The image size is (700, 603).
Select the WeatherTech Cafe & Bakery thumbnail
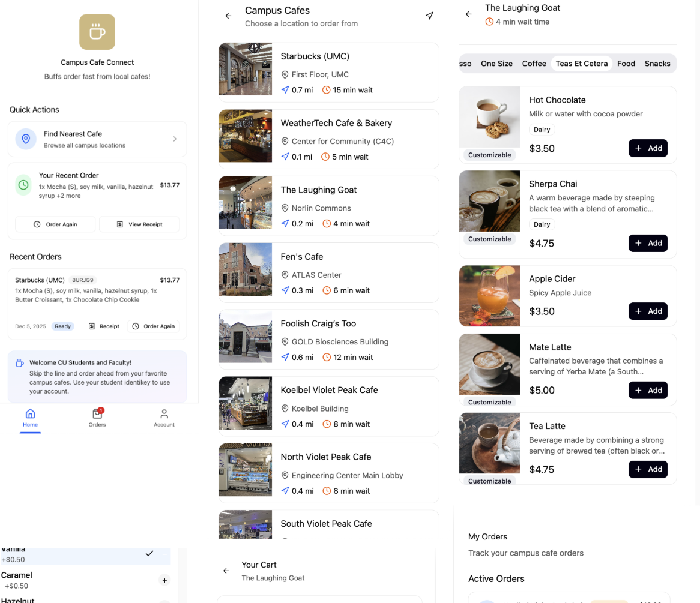click(245, 136)
